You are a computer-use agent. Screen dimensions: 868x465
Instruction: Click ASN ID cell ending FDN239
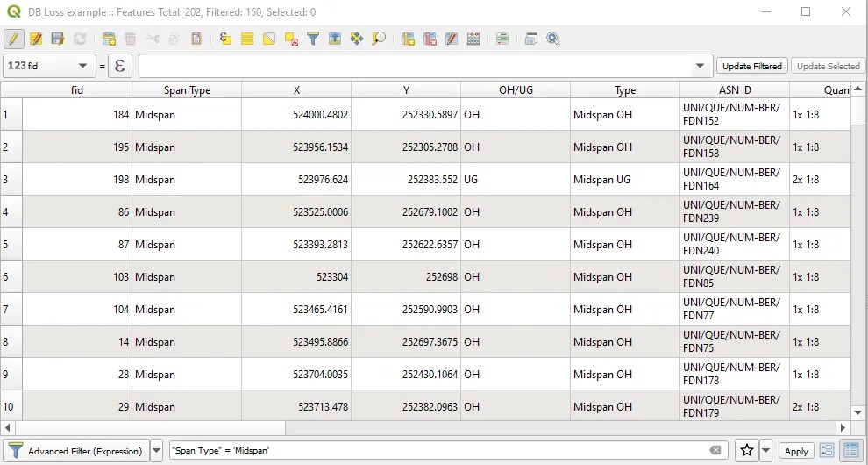735,211
